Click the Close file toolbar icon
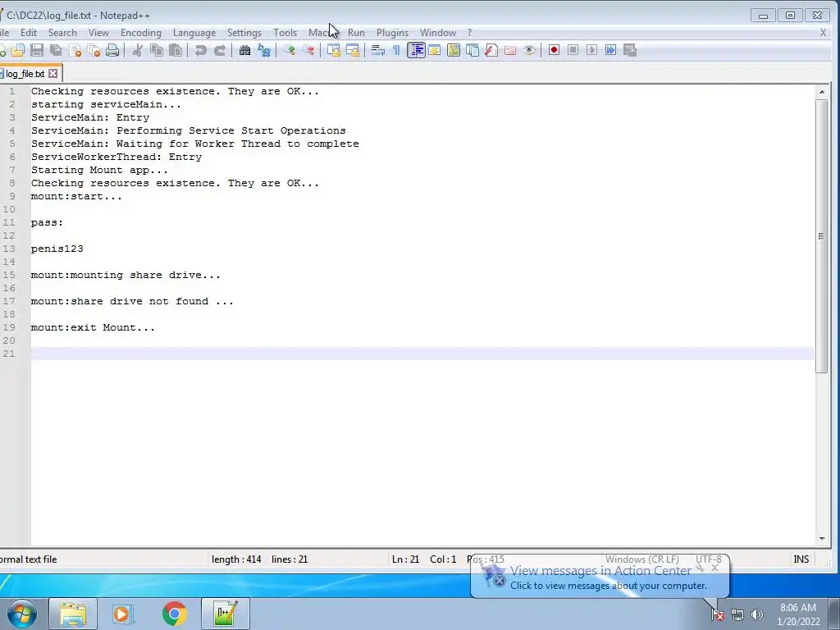 tap(75, 50)
